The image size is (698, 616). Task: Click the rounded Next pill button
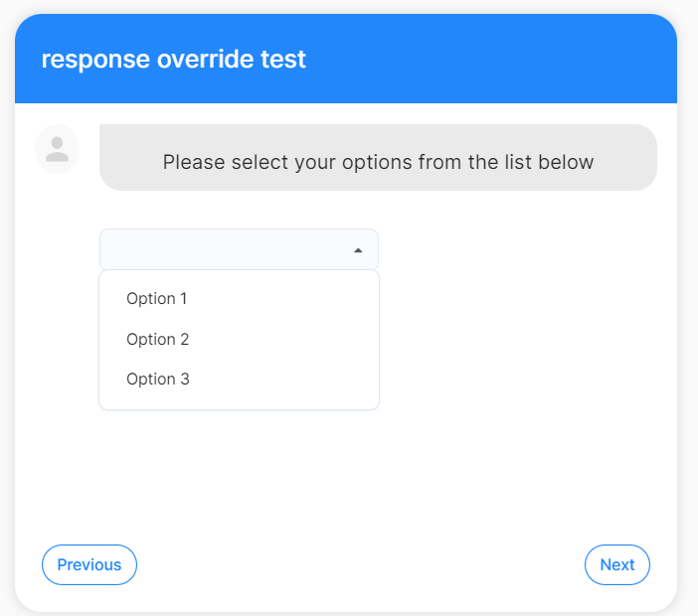click(617, 565)
